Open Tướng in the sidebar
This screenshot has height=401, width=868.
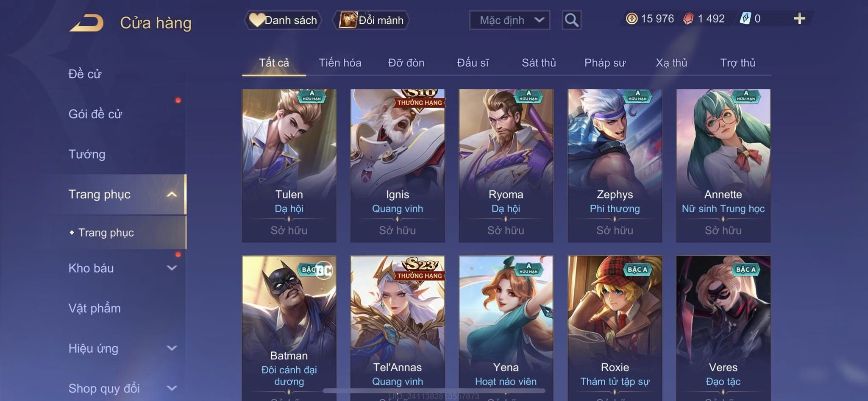[x=87, y=154]
